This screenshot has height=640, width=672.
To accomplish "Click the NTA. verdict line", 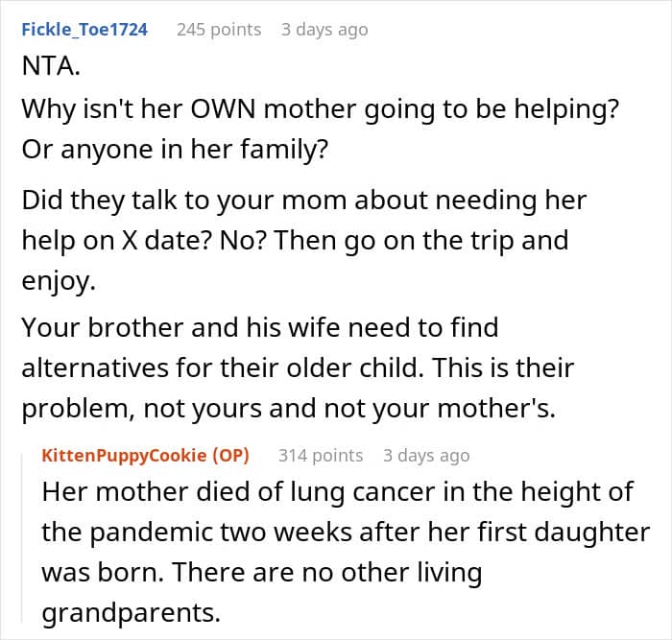I will click(50, 70).
